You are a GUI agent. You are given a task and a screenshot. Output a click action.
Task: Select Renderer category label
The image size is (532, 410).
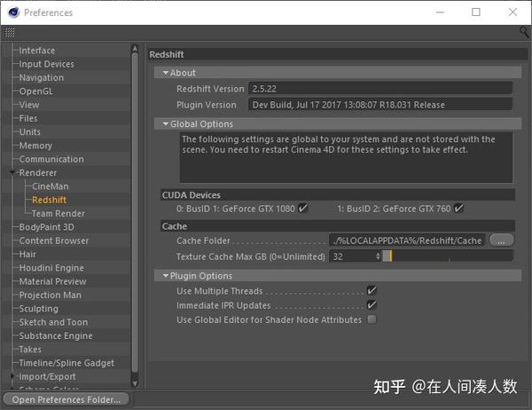click(38, 172)
